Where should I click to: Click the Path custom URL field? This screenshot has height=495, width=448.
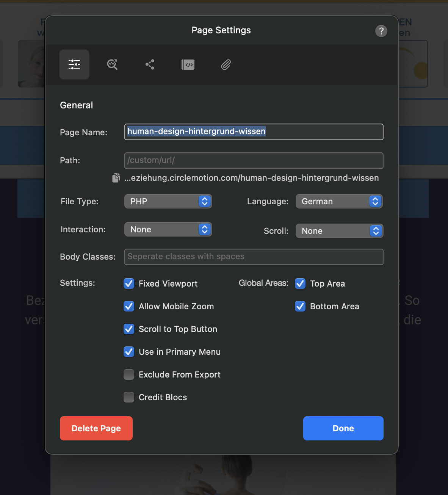tap(254, 160)
